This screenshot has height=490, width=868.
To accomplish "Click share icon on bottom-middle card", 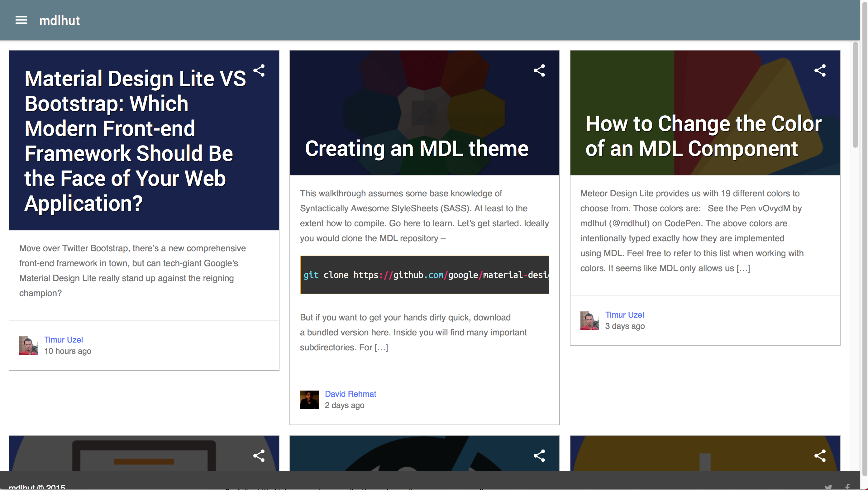I will pyautogui.click(x=539, y=456).
